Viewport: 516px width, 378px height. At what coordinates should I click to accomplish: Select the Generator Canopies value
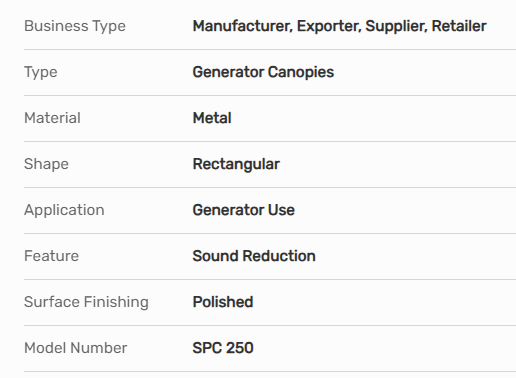click(x=263, y=72)
